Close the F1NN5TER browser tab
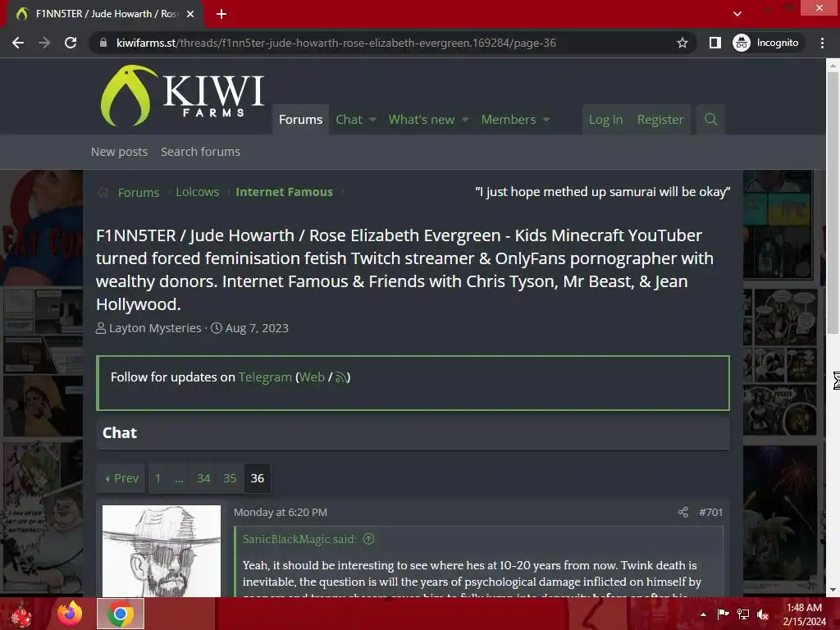 coord(190,14)
